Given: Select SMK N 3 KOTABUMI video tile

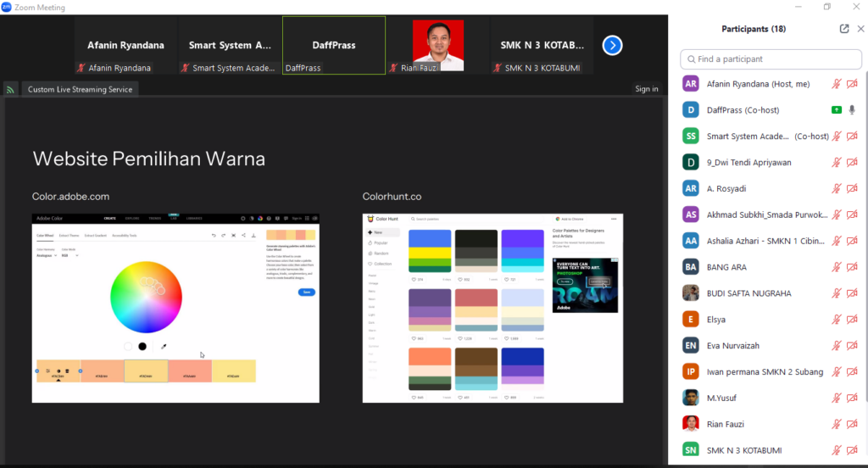Looking at the screenshot, I should (542, 46).
